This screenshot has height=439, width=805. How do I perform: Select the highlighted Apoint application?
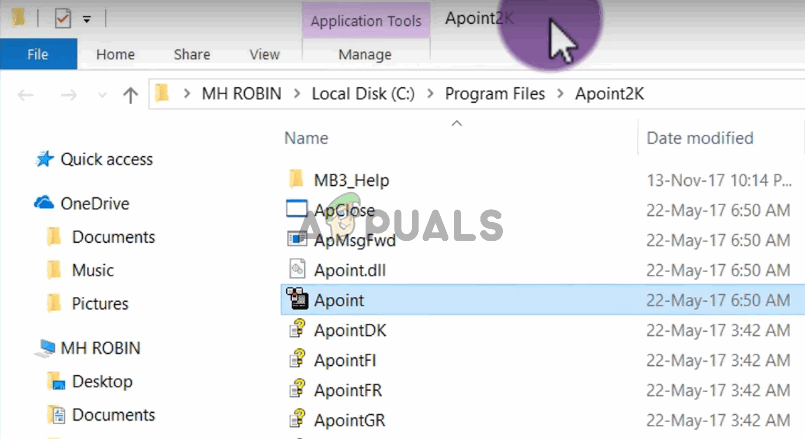(543, 300)
